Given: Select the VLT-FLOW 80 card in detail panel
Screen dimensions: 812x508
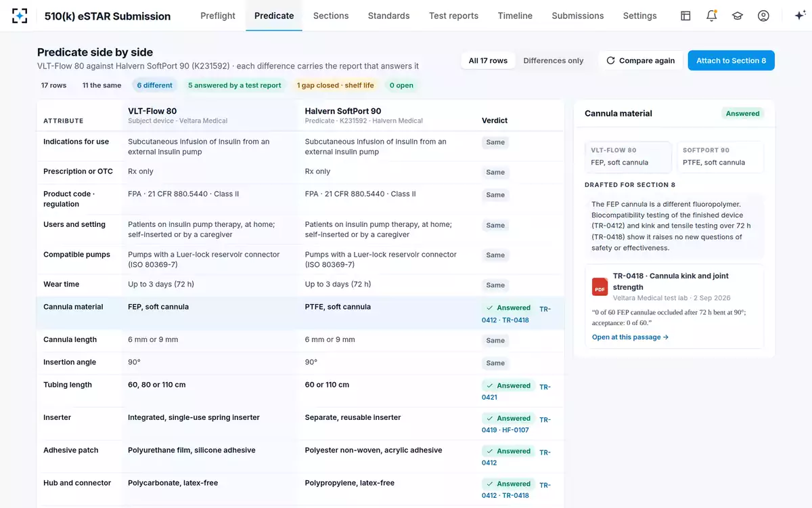Looking at the screenshot, I should 629,156.
